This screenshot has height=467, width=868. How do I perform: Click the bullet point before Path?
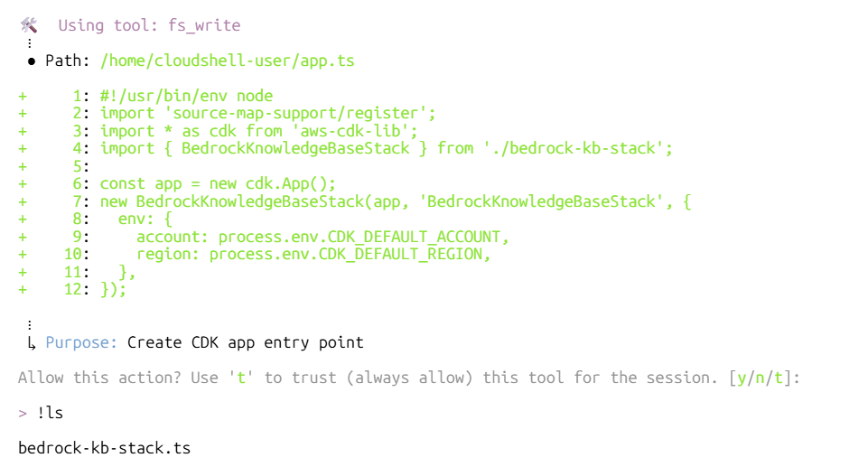[x=31, y=62]
